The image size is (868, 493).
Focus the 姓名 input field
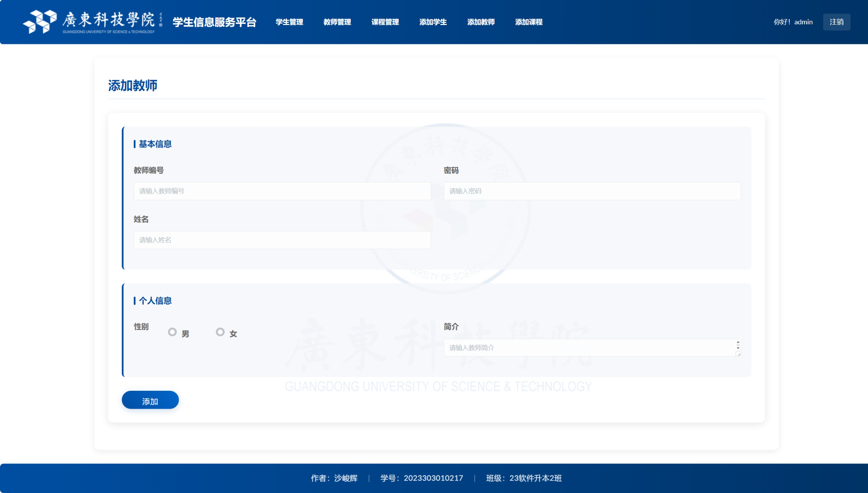pos(282,240)
